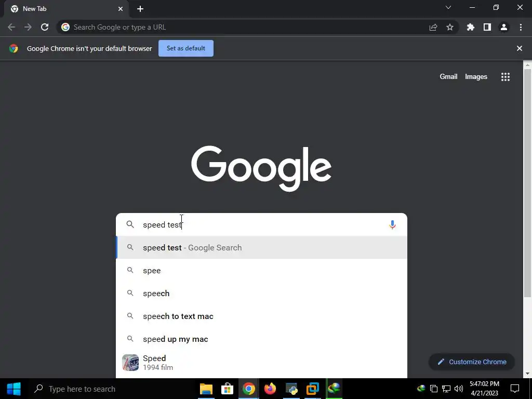Open the notification center icon

point(515,389)
